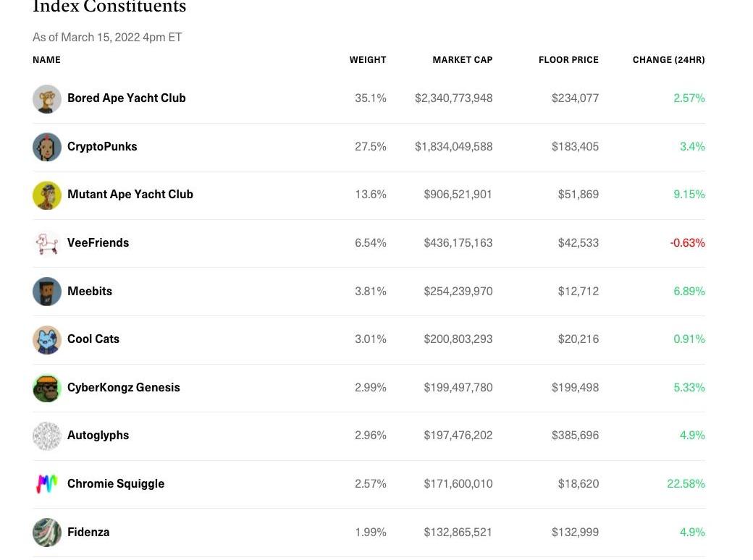
Task: Click the Bored Ape Yacht Club avatar icon
Action: 47,99
